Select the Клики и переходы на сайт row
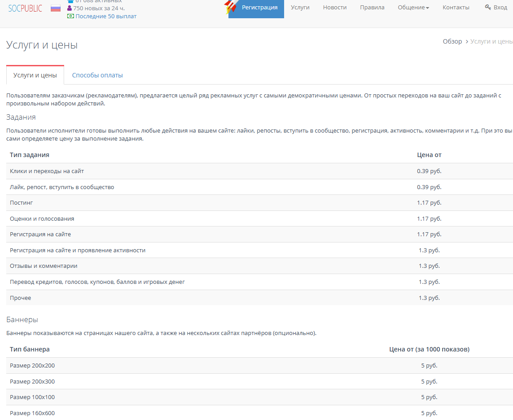 (260, 171)
